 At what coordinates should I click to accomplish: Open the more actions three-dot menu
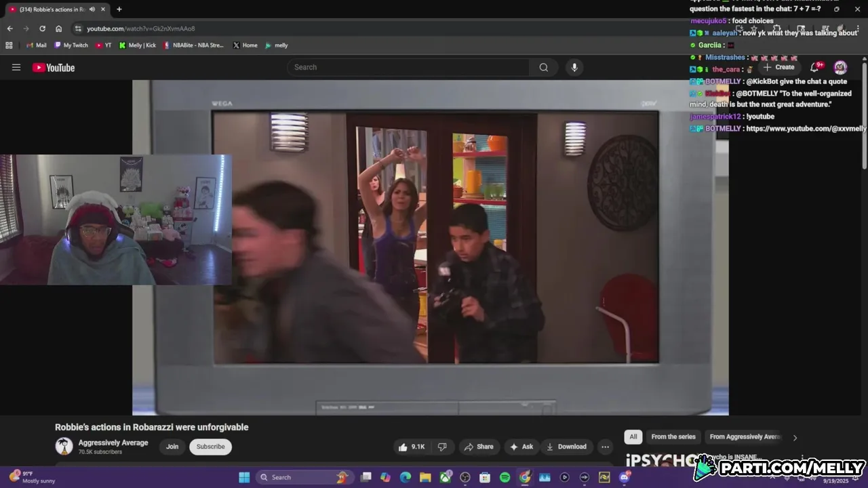tap(605, 447)
